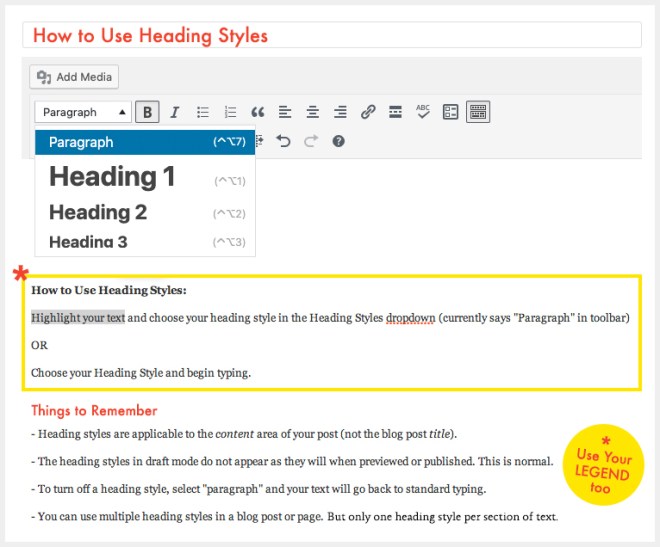
Task: Apply blockquote formatting
Action: 257,112
